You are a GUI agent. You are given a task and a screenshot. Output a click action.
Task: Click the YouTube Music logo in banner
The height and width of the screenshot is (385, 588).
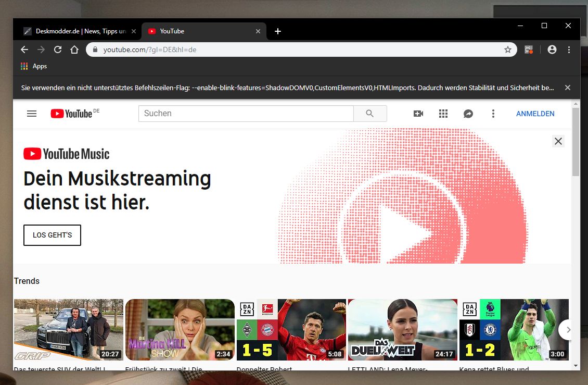coord(67,154)
